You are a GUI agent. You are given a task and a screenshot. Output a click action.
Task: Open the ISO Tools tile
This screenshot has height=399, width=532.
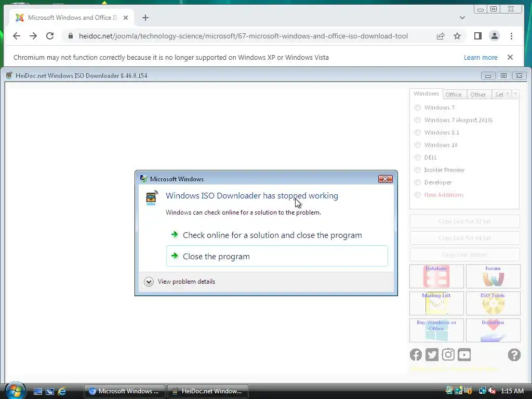[x=493, y=303]
